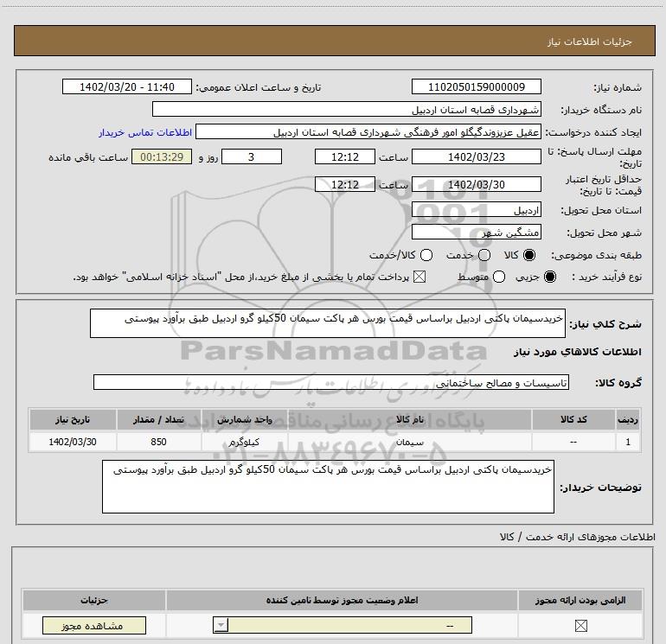Click the quantity cell 850
The width and height of the screenshot is (666, 644).
(158, 442)
